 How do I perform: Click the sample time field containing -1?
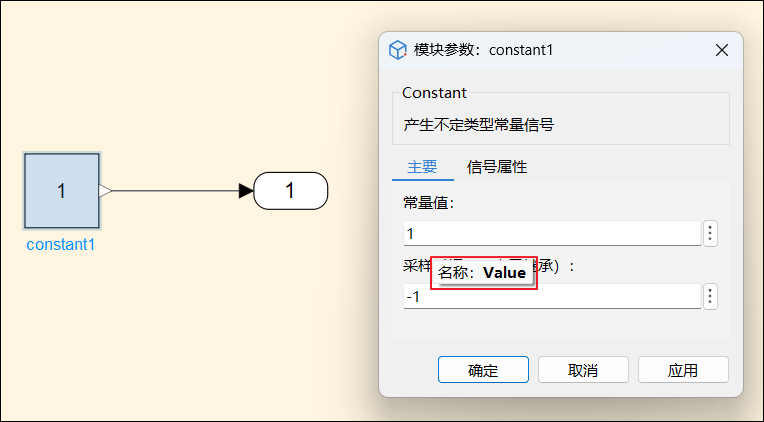pyautogui.click(x=552, y=297)
